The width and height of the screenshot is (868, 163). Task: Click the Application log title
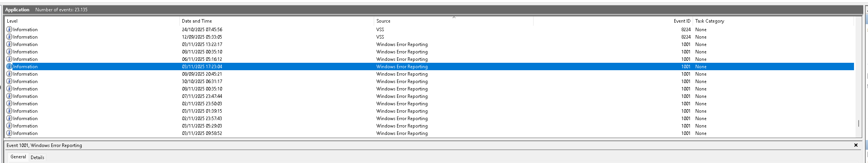(x=17, y=10)
